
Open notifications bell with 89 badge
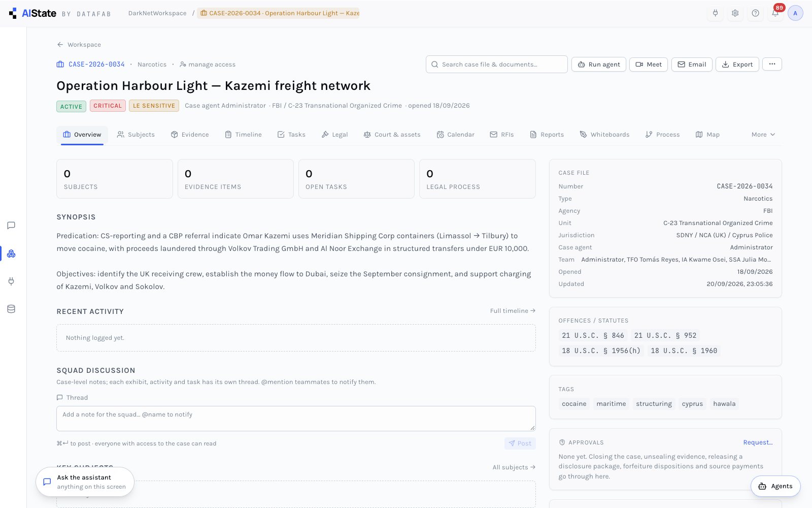pyautogui.click(x=775, y=12)
